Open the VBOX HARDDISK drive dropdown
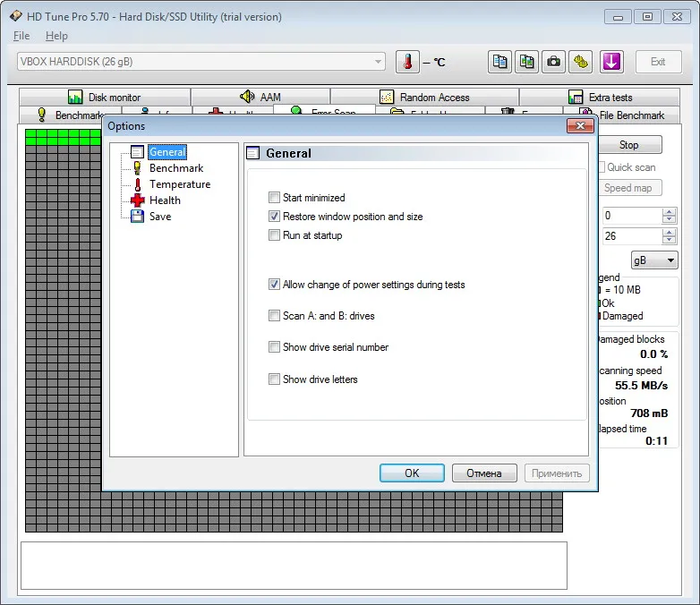Viewport: 700px width, 605px height. (201, 62)
